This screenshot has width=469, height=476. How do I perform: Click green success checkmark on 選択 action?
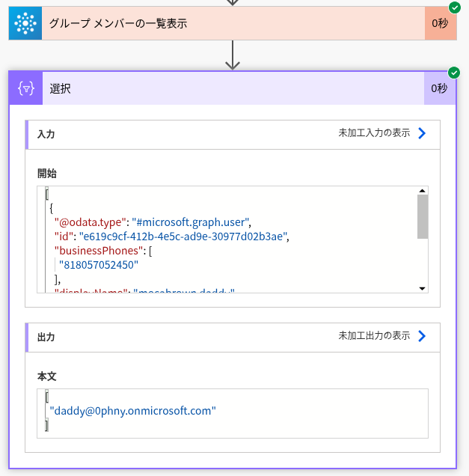pos(454,73)
